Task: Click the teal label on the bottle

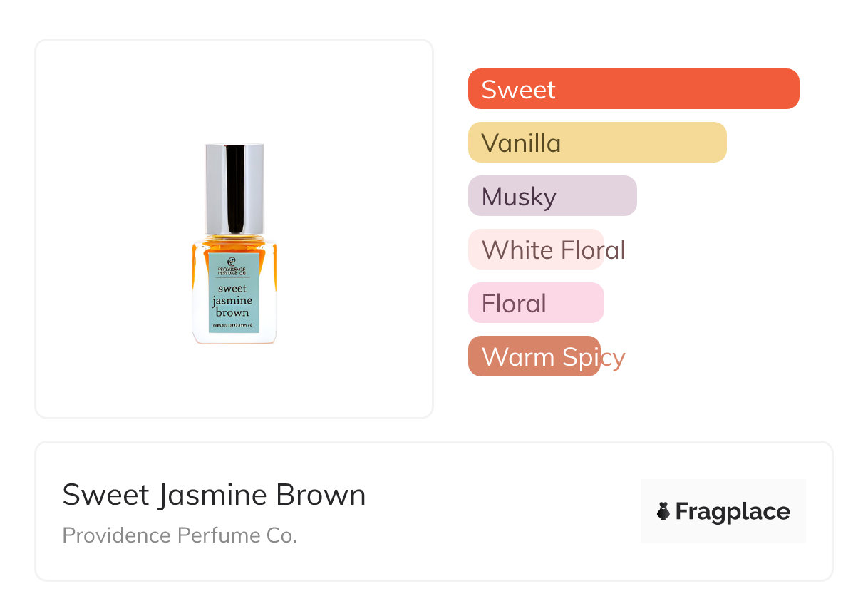Action: click(x=234, y=294)
